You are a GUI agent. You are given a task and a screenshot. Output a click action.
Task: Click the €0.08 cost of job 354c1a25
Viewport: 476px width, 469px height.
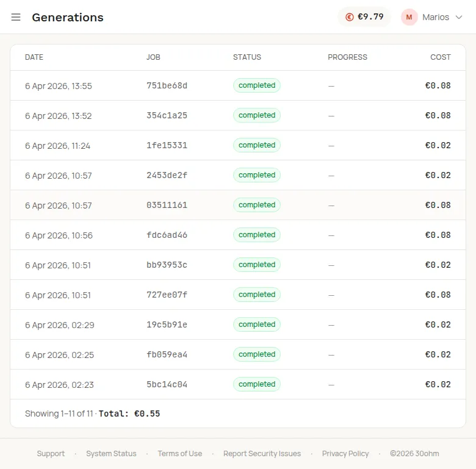[x=438, y=116]
